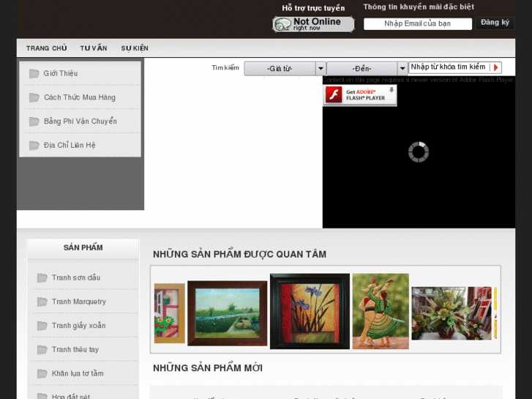Open Tranh Marquetry category

[79, 302]
